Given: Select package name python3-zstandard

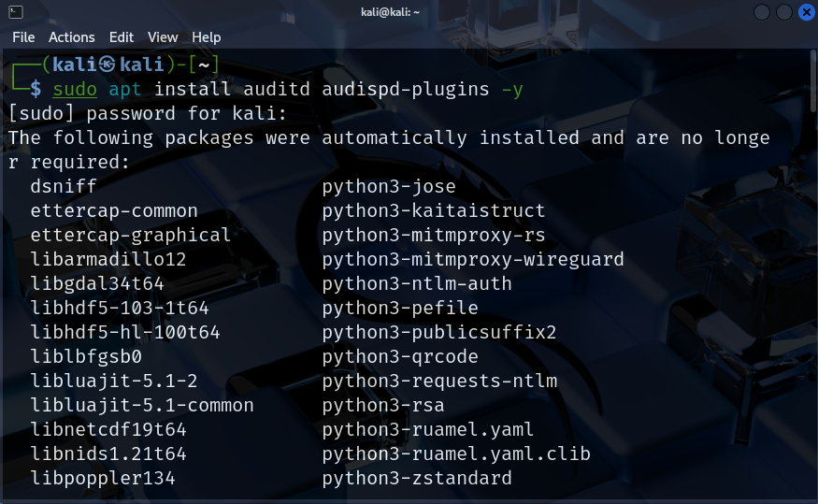Looking at the screenshot, I should tap(417, 479).
